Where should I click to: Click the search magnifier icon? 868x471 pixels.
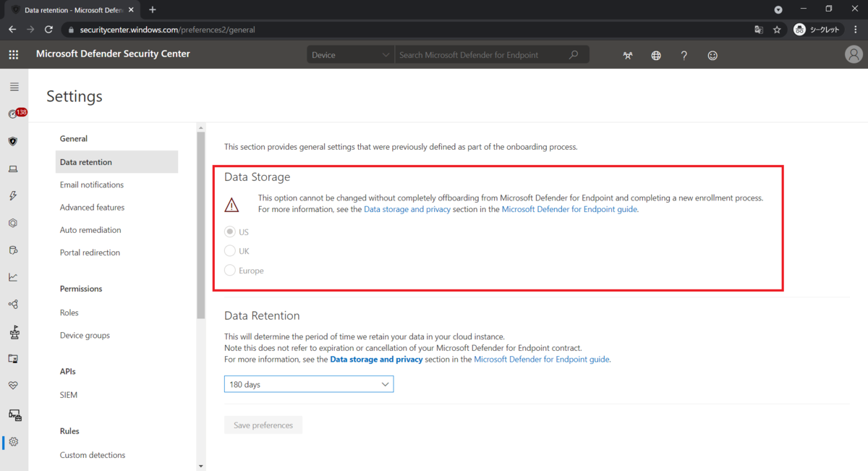[574, 55]
